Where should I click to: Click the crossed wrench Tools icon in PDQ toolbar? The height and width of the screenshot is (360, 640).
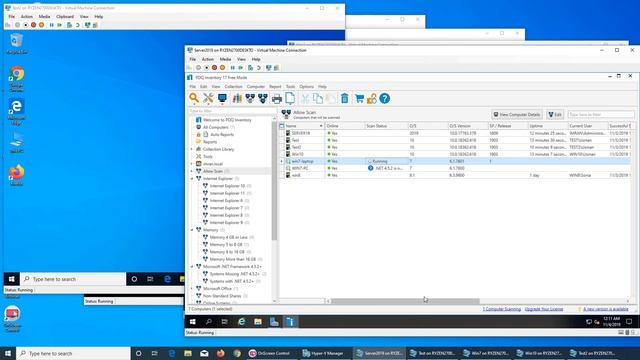click(x=208, y=98)
